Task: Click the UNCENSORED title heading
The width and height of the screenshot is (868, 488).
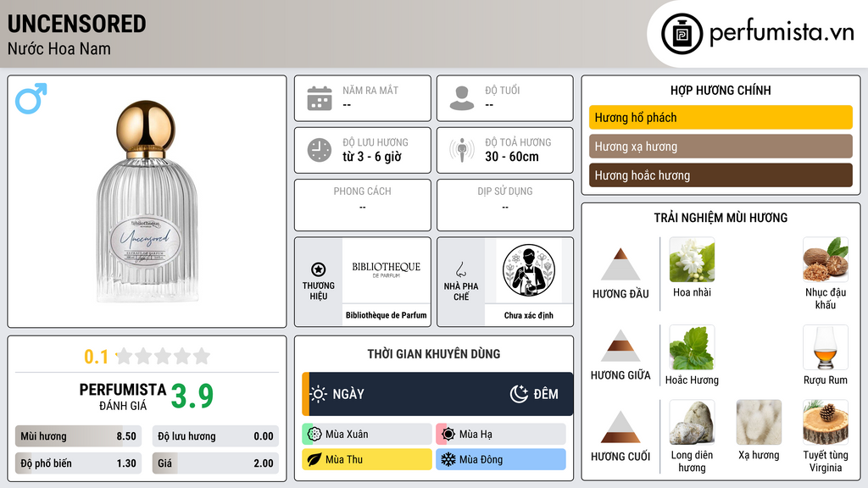Action: [x=77, y=24]
